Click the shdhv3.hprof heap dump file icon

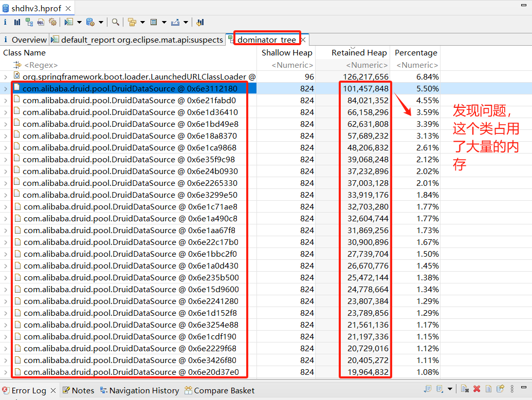(x=6, y=8)
